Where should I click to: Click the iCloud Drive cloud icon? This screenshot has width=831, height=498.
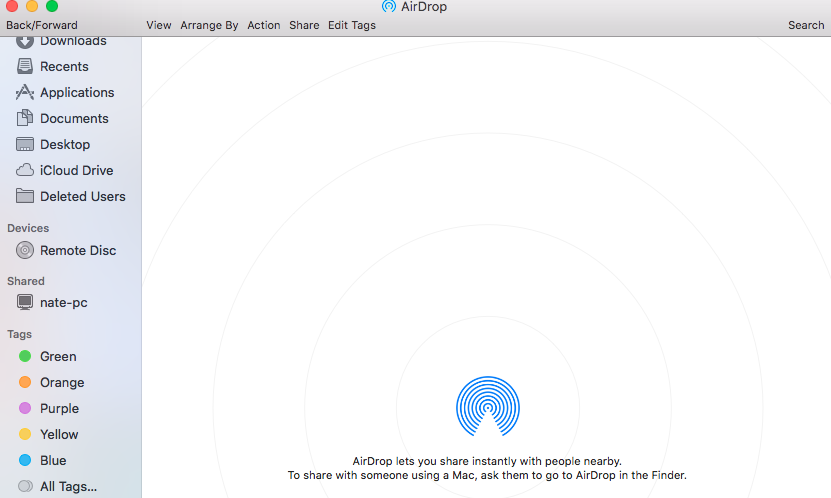pyautogui.click(x=24, y=170)
